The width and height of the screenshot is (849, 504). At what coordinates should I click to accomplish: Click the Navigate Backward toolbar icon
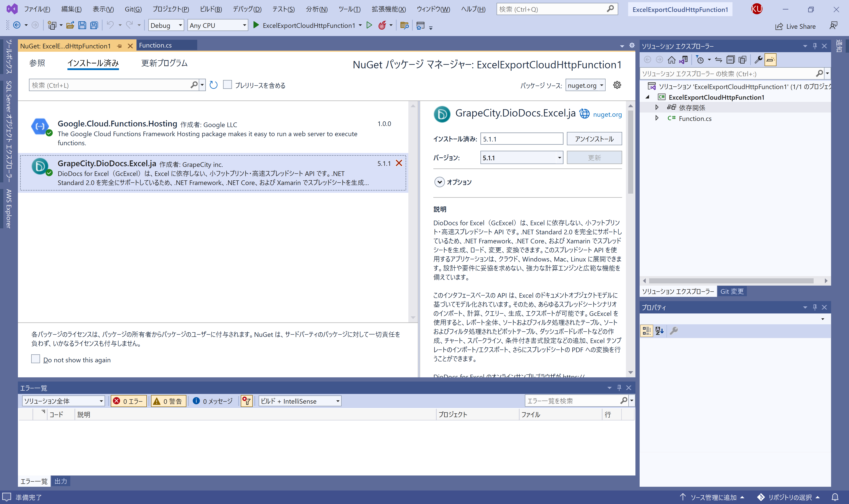pyautogui.click(x=17, y=25)
